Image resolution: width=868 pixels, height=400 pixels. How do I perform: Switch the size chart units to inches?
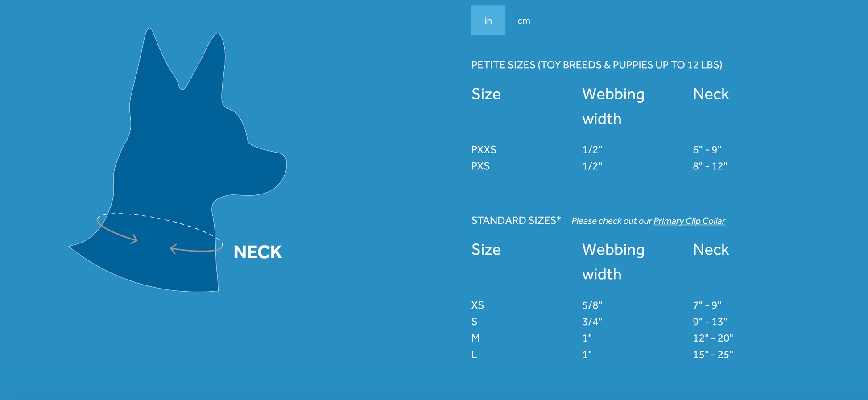pyautogui.click(x=488, y=21)
